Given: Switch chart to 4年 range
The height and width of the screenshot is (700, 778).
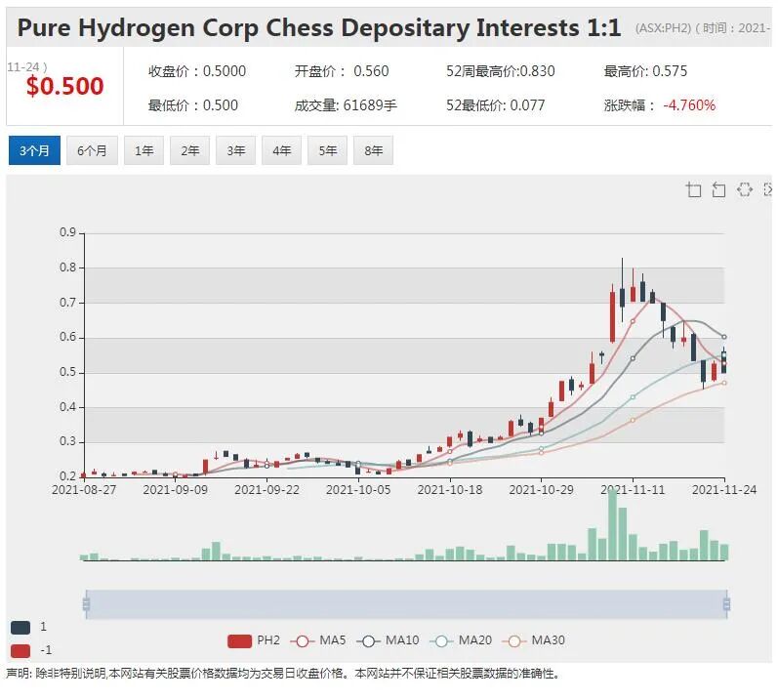Looking at the screenshot, I should tap(281, 150).
